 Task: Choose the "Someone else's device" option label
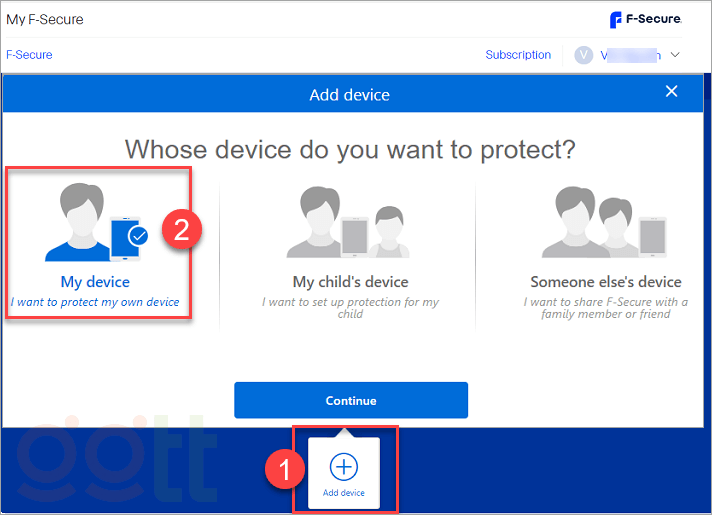(x=605, y=282)
